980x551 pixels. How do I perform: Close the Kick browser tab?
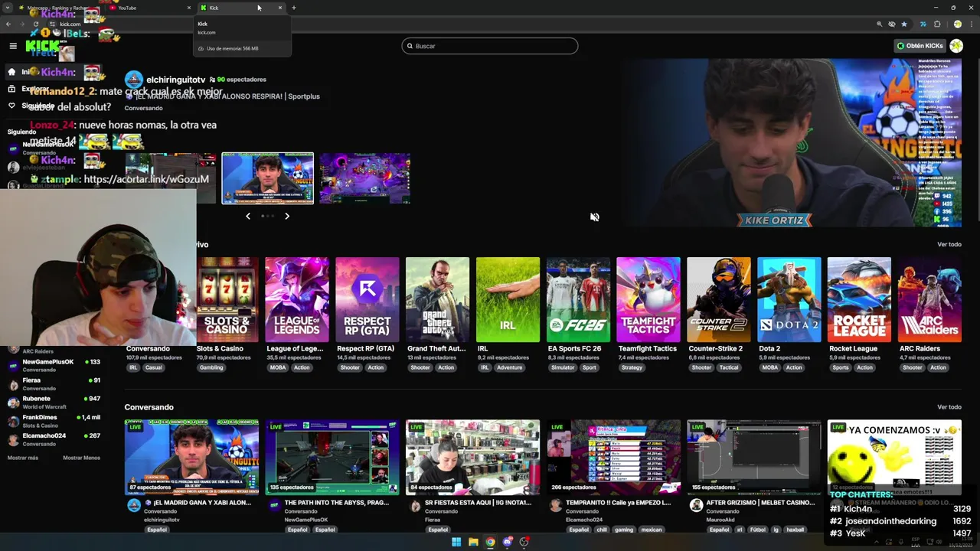click(x=279, y=8)
